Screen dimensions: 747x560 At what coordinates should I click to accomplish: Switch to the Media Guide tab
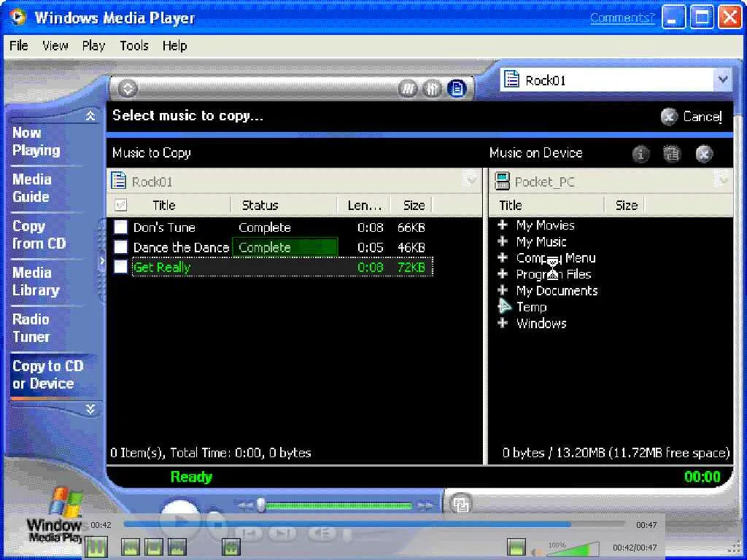tap(31, 187)
